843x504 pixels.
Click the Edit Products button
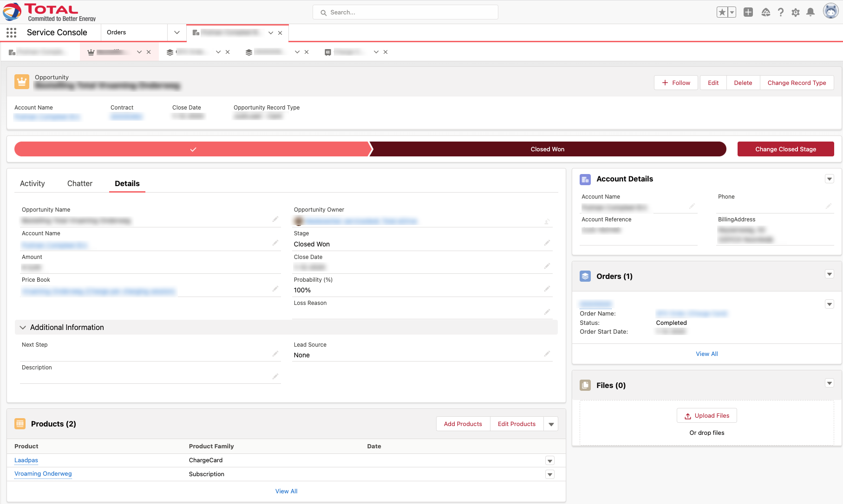(x=516, y=424)
